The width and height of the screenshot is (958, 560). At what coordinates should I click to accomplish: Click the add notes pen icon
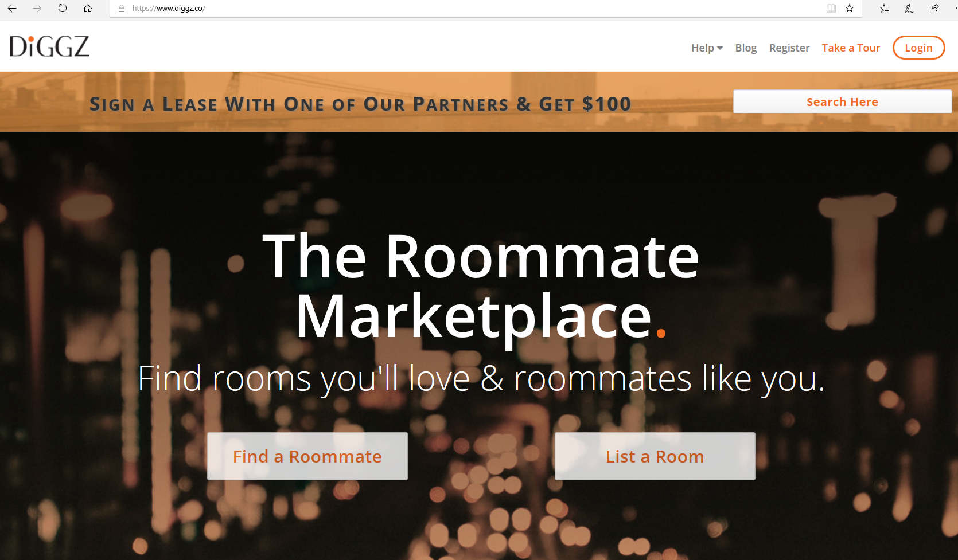[909, 9]
